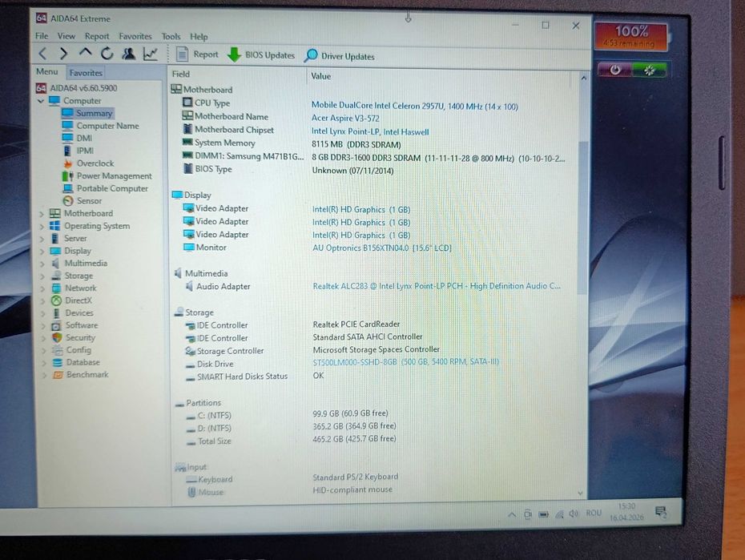Open the Realtek ALC283 audio adapter link
This screenshot has height=560, width=745.
click(437, 286)
